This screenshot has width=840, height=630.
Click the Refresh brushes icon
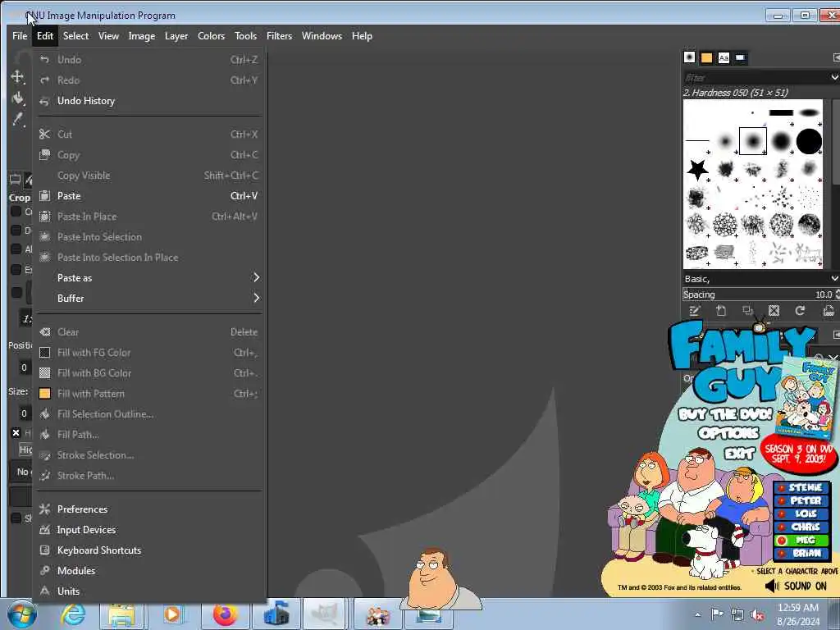[801, 311]
